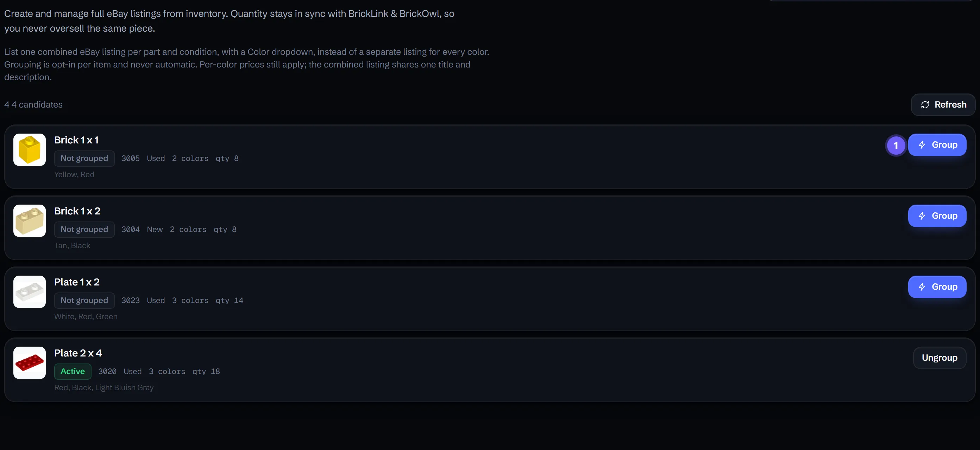Click the Not grouped badge on Brick 1 x 2

point(84,230)
